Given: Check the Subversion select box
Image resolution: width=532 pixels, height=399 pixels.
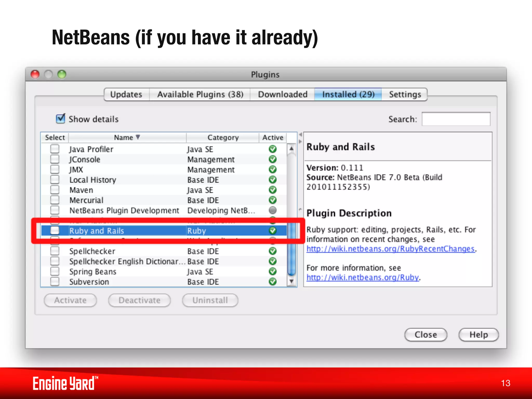Looking at the screenshot, I should [55, 281].
